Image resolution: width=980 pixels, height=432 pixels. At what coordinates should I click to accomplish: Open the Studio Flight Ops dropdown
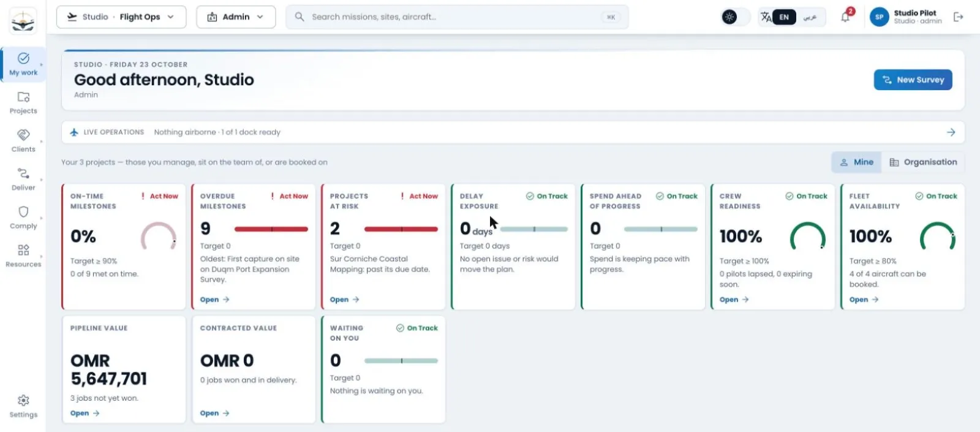pyautogui.click(x=120, y=17)
